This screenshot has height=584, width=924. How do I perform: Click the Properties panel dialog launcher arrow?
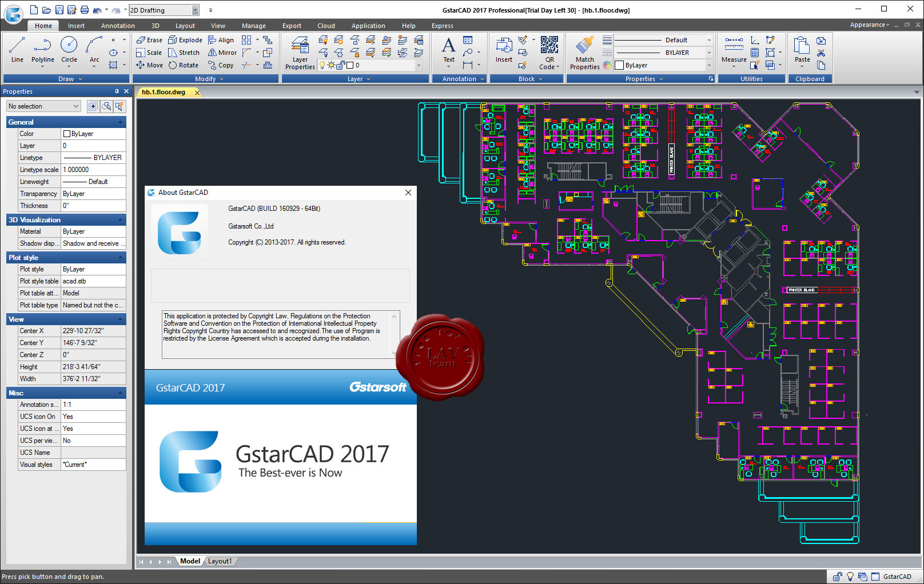[x=711, y=79]
